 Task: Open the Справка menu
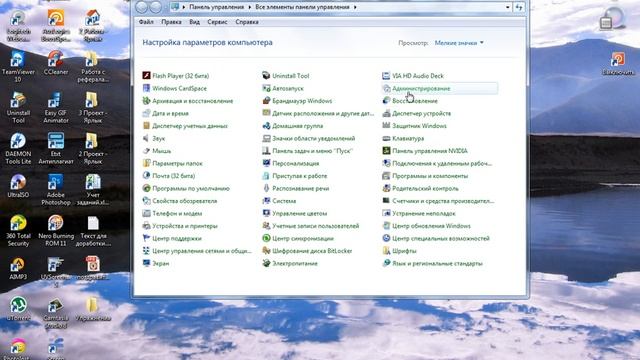coord(247,22)
